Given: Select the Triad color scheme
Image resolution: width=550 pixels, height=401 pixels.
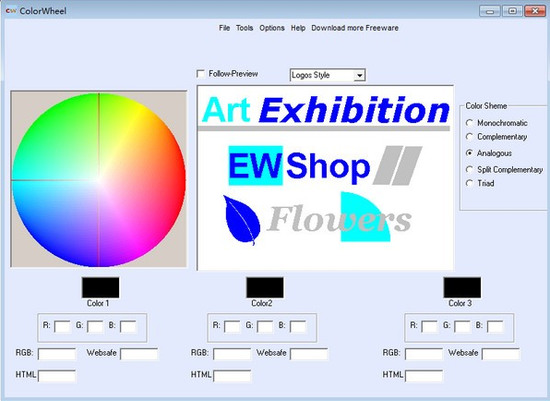Looking at the screenshot, I should point(469,183).
